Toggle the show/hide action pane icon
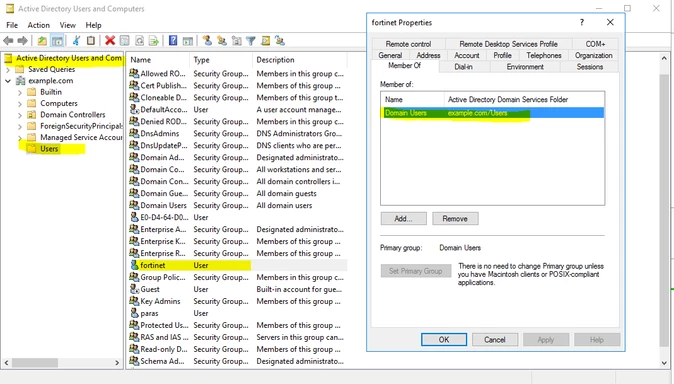674x384 pixels. click(187, 41)
